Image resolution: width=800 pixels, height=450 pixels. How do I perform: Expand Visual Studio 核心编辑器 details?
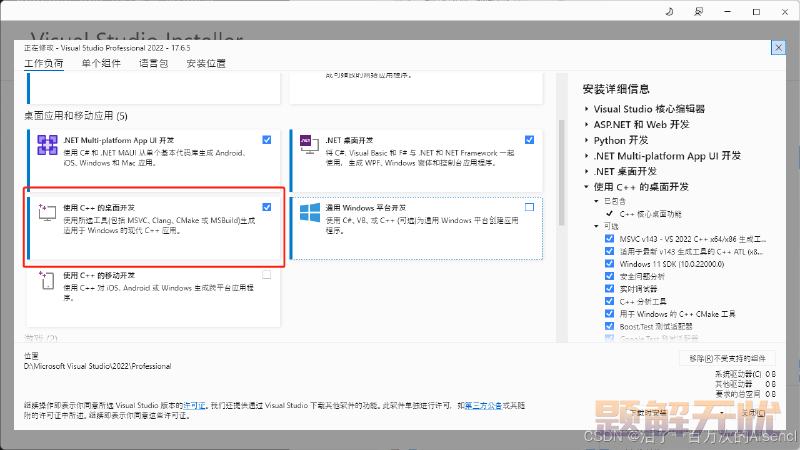click(587, 109)
